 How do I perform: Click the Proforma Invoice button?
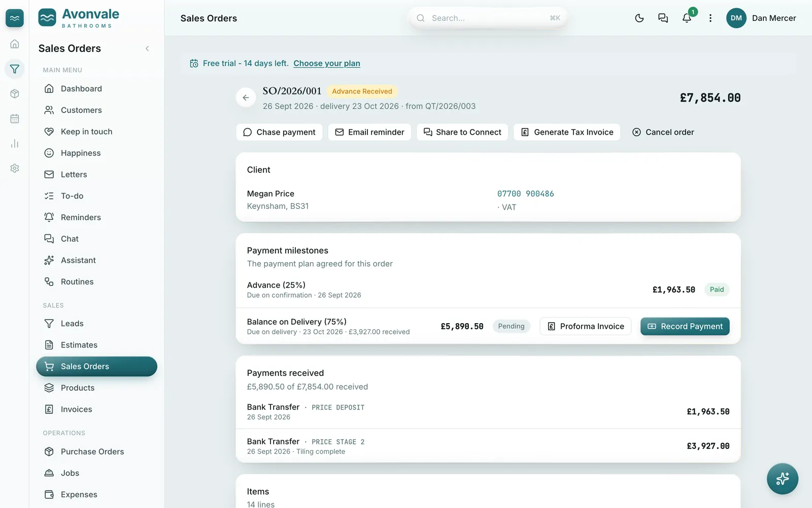pyautogui.click(x=586, y=326)
